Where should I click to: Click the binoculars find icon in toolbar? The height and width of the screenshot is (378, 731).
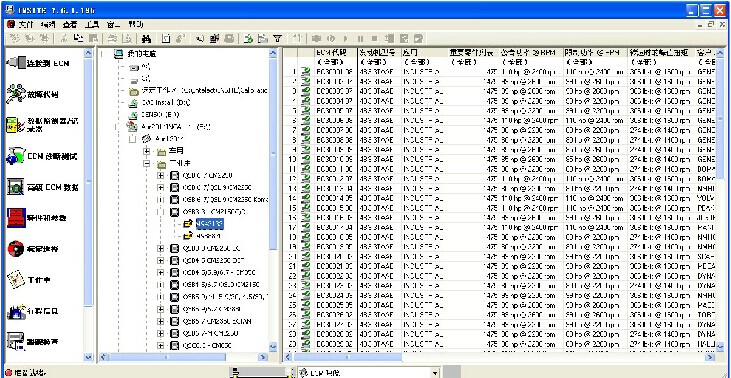[146, 39]
